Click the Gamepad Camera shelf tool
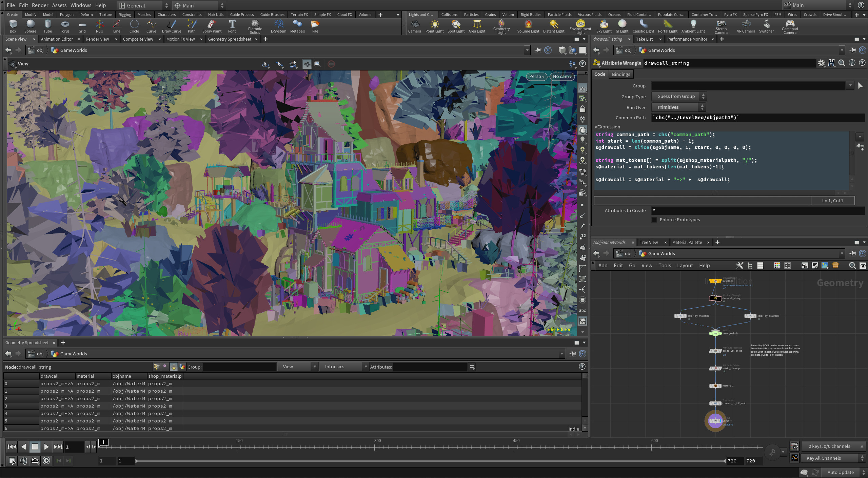Viewport: 868px width, 478px height. coord(790,26)
